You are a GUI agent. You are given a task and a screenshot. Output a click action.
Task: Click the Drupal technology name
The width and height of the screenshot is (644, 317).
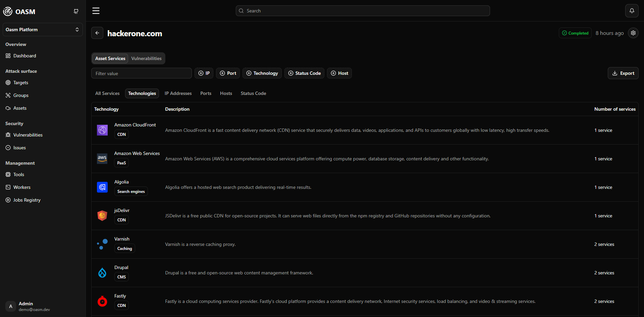(121, 267)
